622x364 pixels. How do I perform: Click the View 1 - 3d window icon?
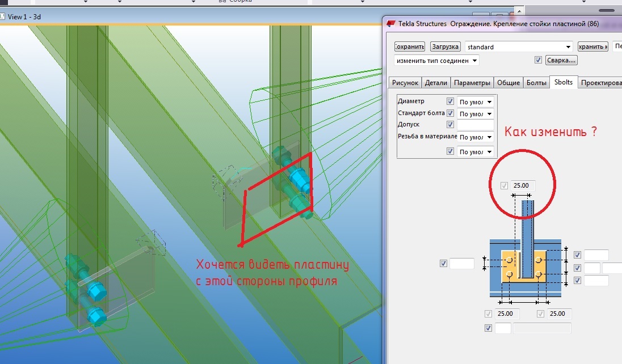3,17
